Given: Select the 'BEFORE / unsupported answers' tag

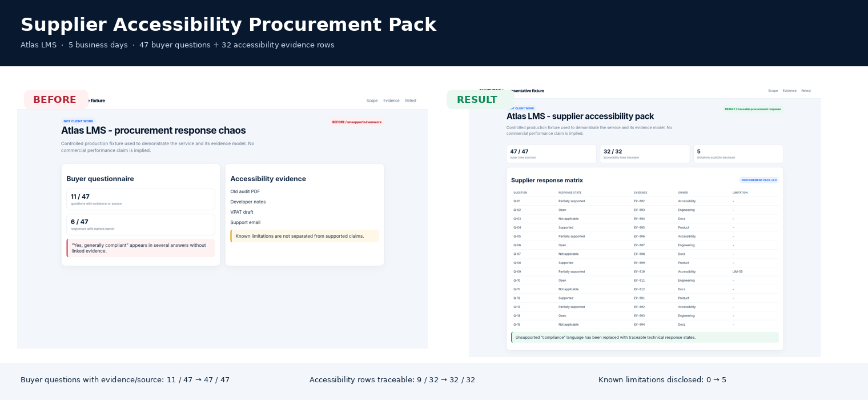Looking at the screenshot, I should coord(356,122).
